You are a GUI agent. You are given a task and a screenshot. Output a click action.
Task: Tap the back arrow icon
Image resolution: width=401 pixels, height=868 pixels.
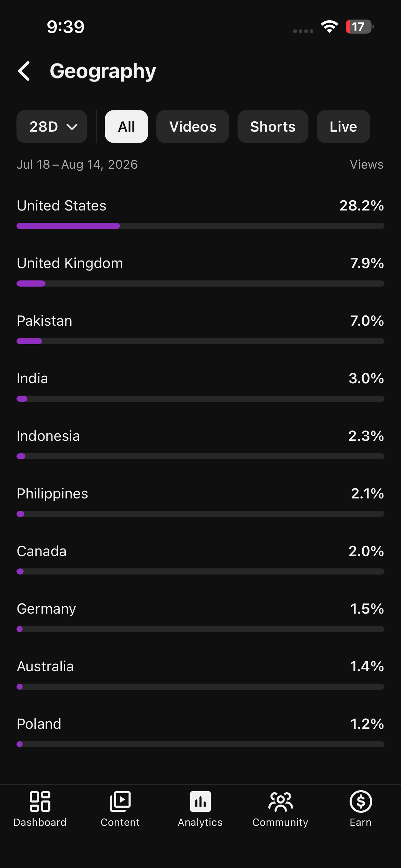(x=24, y=71)
